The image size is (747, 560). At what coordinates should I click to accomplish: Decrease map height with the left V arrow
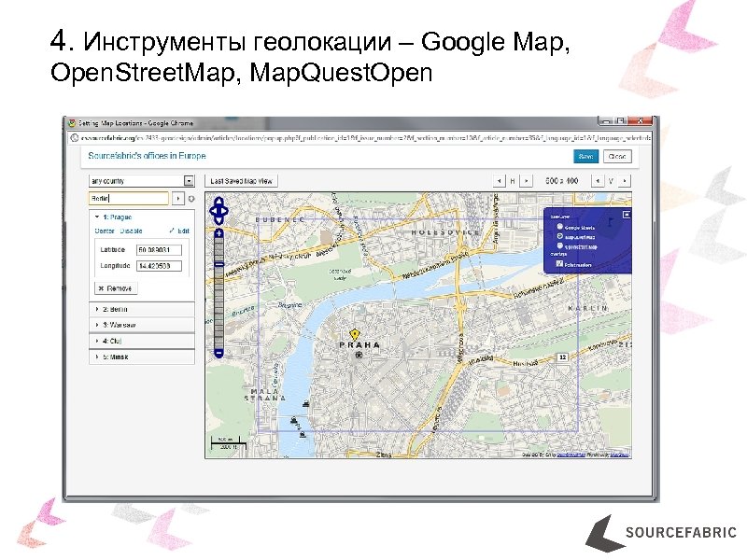pyautogui.click(x=598, y=181)
